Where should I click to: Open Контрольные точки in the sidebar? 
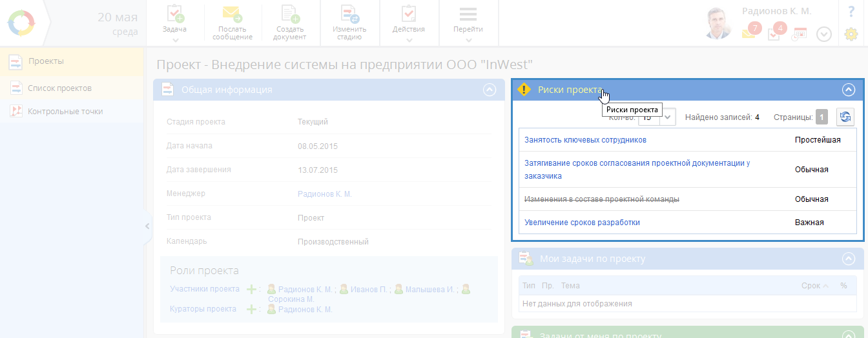(x=65, y=112)
